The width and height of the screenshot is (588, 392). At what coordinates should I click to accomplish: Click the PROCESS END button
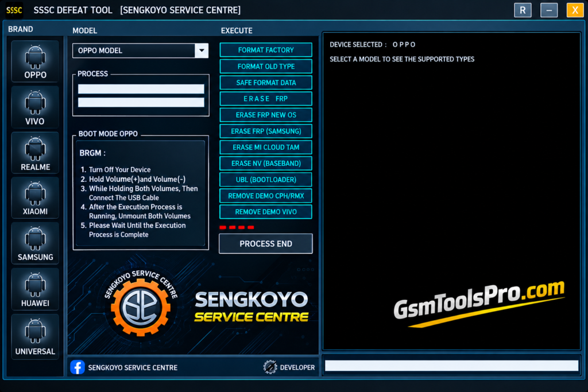[x=266, y=243]
